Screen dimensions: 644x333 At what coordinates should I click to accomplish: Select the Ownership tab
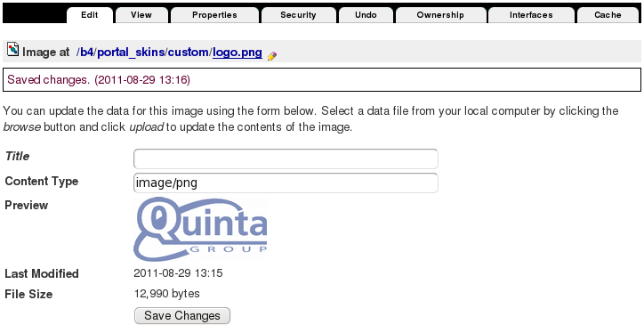click(x=440, y=15)
